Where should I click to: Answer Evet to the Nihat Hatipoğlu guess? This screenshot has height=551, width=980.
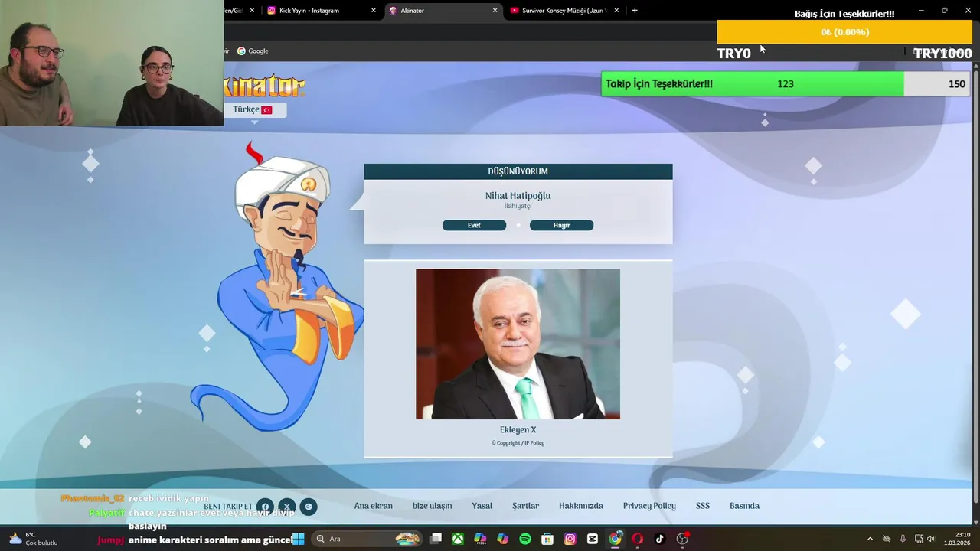pos(474,225)
